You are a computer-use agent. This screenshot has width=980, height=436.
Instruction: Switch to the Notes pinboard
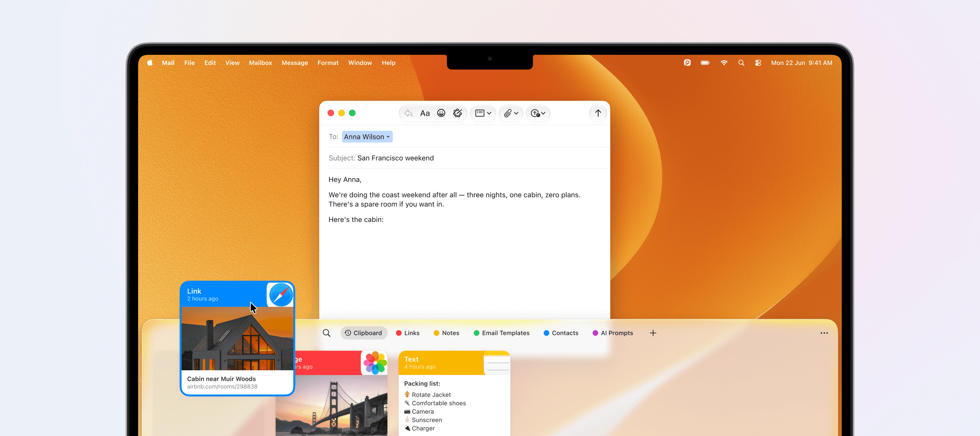446,333
